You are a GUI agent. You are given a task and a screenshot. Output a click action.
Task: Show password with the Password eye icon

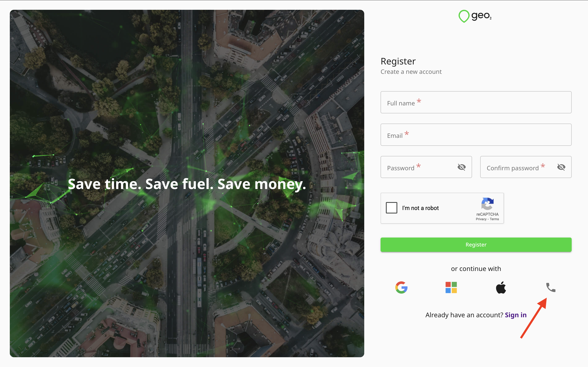pos(461,167)
